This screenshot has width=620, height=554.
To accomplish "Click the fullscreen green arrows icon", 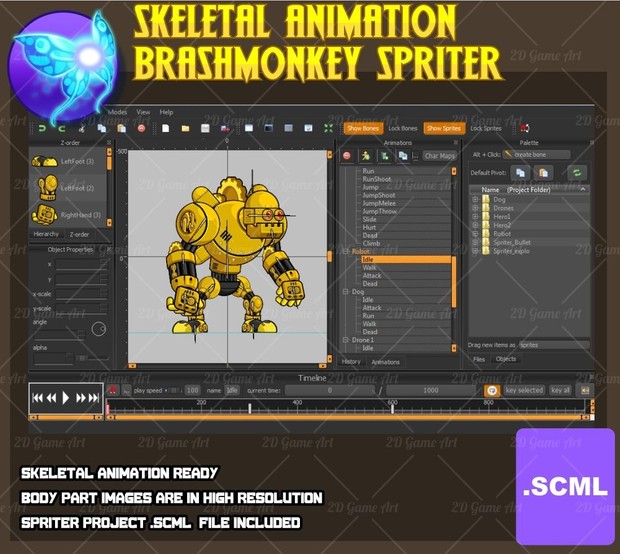I will [x=328, y=128].
